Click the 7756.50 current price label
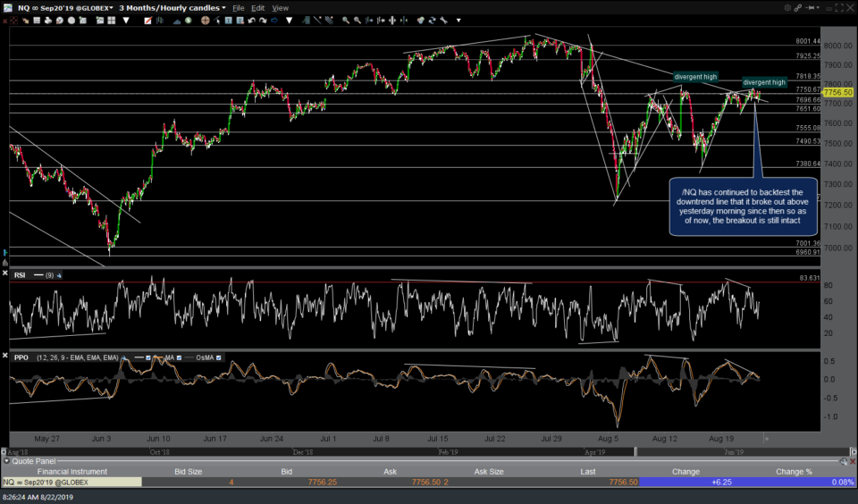The image size is (858, 504). click(x=837, y=92)
